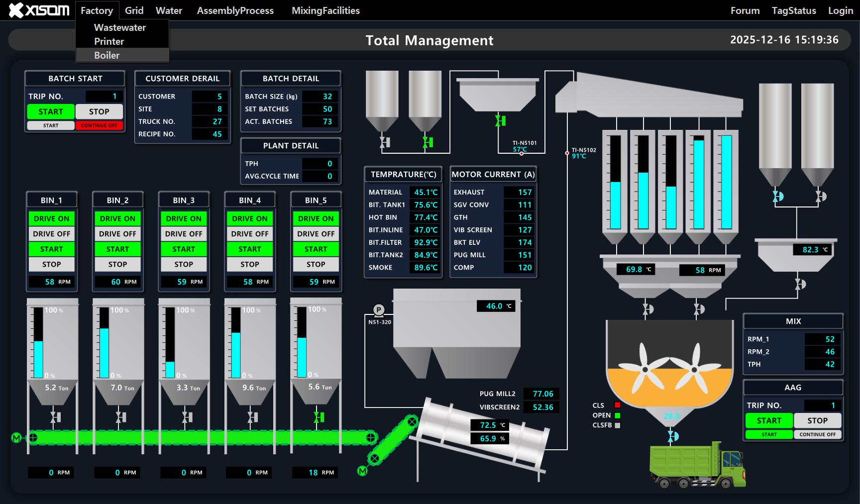This screenshot has width=860, height=504.
Task: Click the XISOM logo
Action: 39,10
